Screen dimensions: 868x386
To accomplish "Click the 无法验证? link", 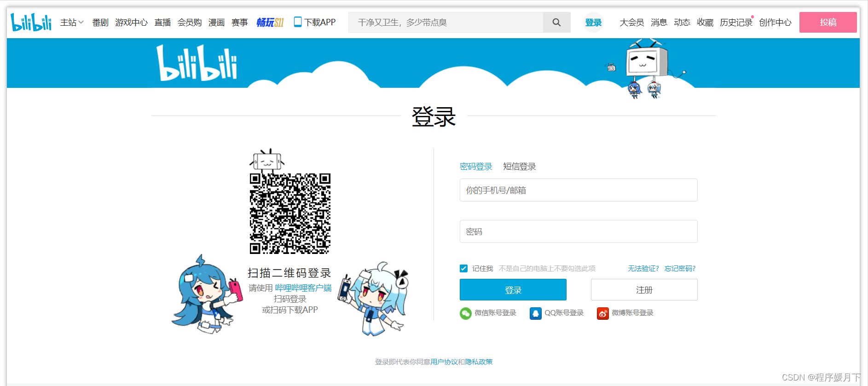I will 643,268.
